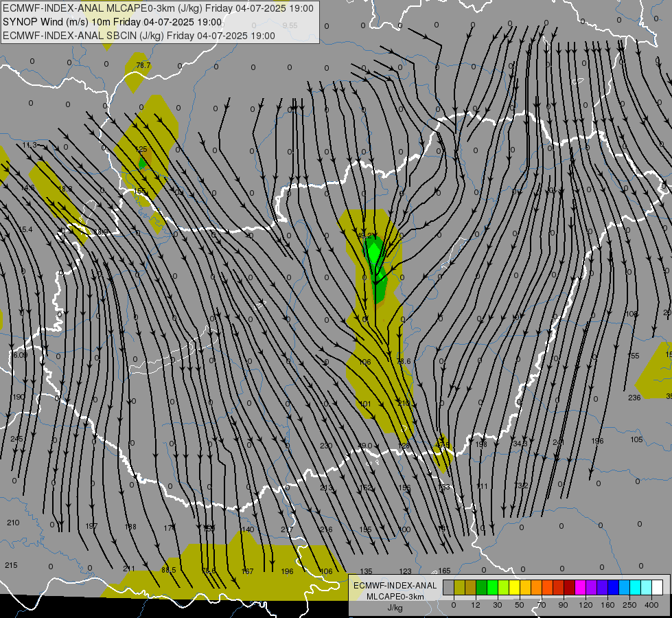Pick the olive-yellow legend swatch right of gray
The width and height of the screenshot is (672, 618).
(x=459, y=587)
